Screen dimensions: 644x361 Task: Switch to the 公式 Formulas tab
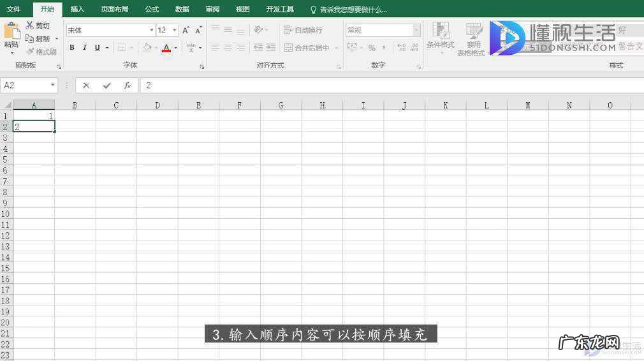[152, 9]
